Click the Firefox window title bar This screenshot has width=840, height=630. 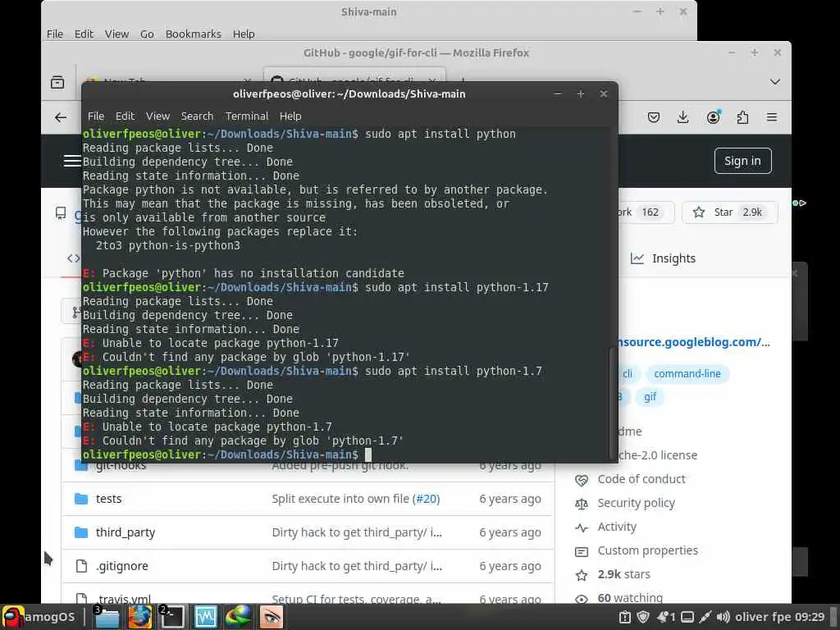coord(416,52)
